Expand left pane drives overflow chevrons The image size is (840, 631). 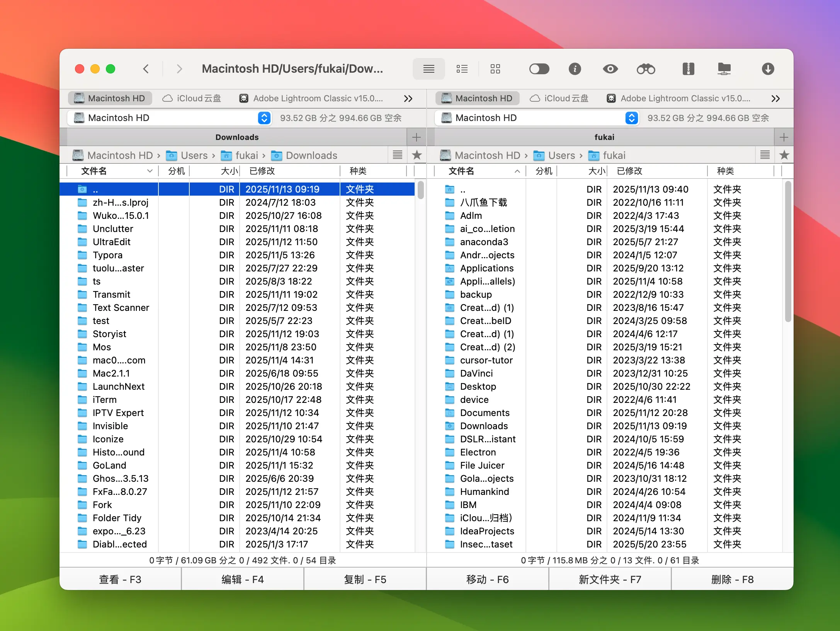tap(408, 99)
